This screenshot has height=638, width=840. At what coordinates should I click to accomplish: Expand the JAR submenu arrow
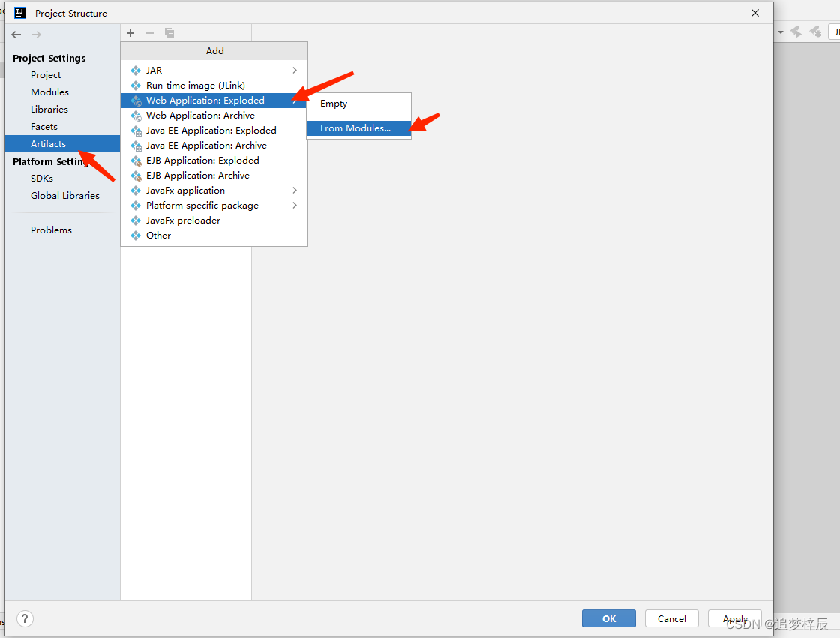click(x=295, y=71)
